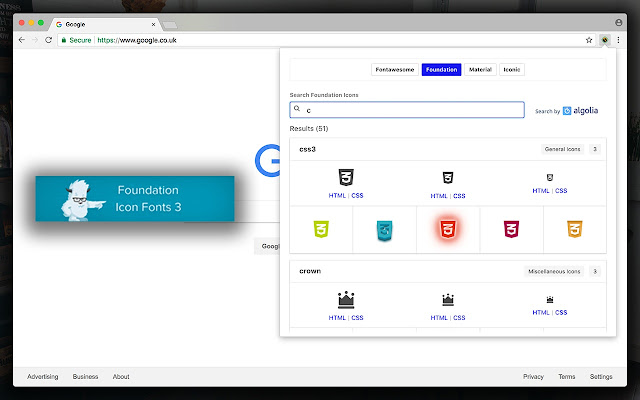Click the Google tab title
Image resolution: width=640 pixels, height=400 pixels.
[76, 24]
